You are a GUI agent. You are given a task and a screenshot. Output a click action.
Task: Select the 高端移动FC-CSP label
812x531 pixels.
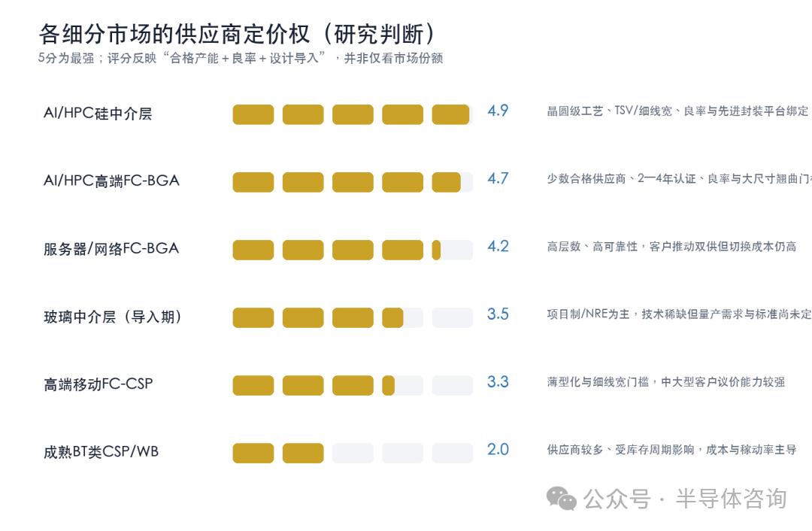[98, 384]
